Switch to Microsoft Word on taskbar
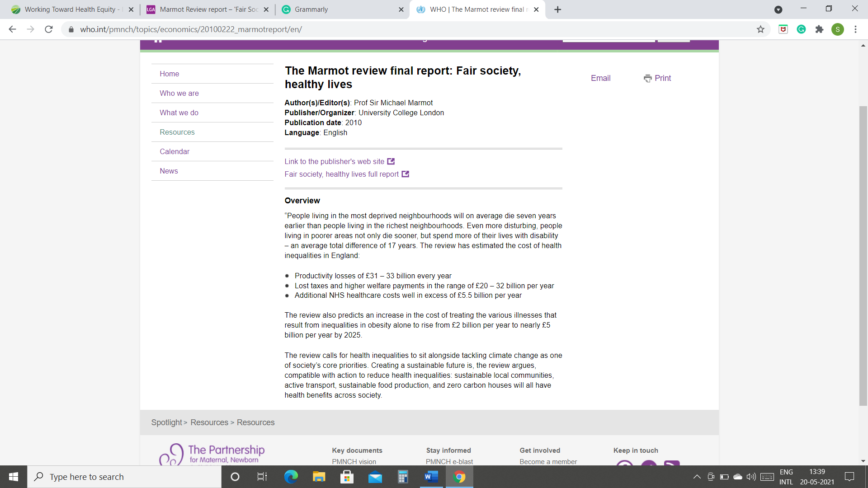 pyautogui.click(x=431, y=477)
